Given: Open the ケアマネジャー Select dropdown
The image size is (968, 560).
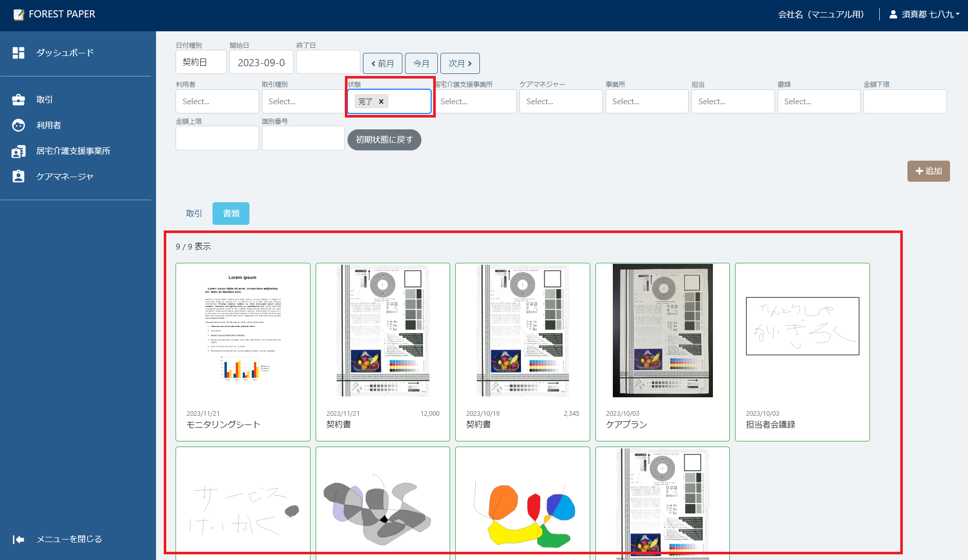Looking at the screenshot, I should (x=560, y=102).
